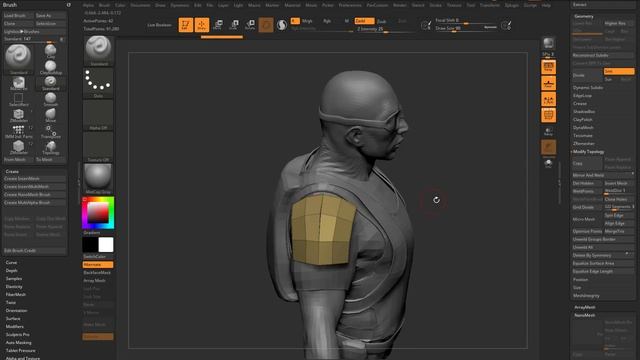
Task: Click the Load Brush button
Action: [18, 16]
